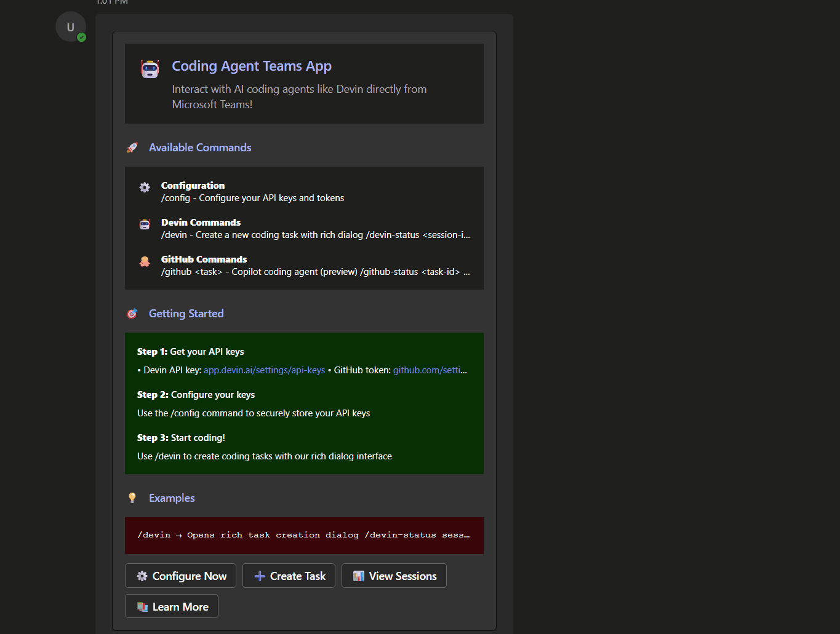This screenshot has height=634, width=840.
Task: Click the green presence status badge on avatar
Action: (x=82, y=38)
